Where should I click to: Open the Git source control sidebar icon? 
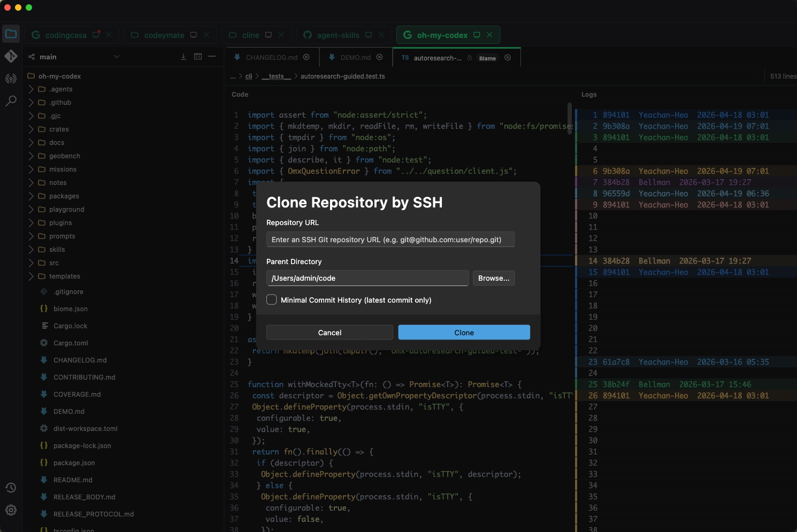tap(11, 56)
